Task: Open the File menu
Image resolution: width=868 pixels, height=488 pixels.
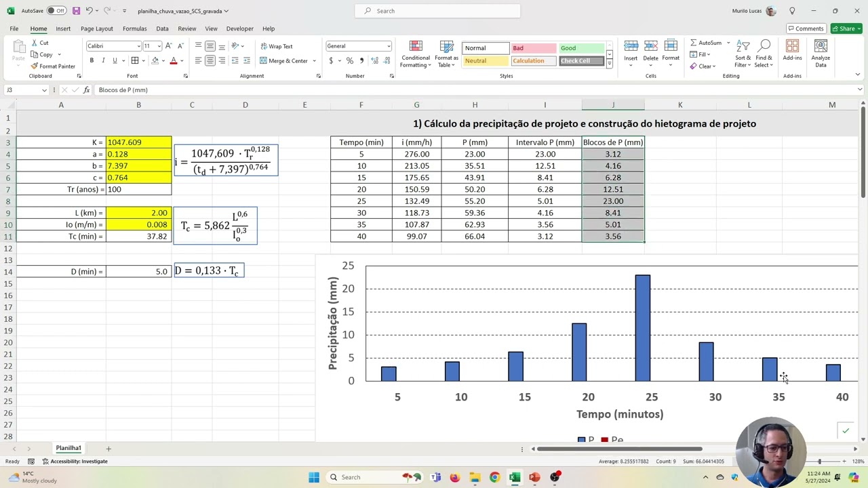Action: (x=14, y=28)
